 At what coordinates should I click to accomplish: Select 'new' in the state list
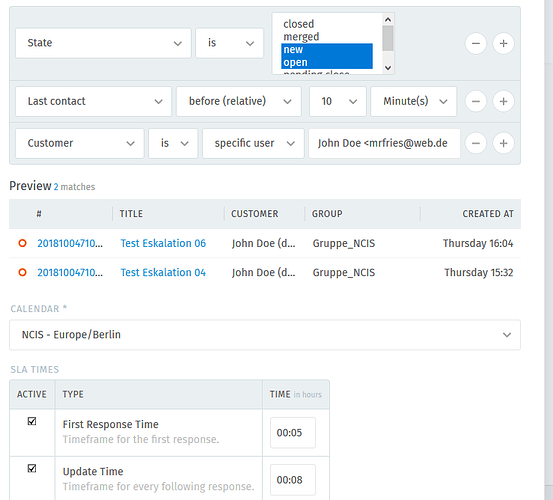[327, 50]
